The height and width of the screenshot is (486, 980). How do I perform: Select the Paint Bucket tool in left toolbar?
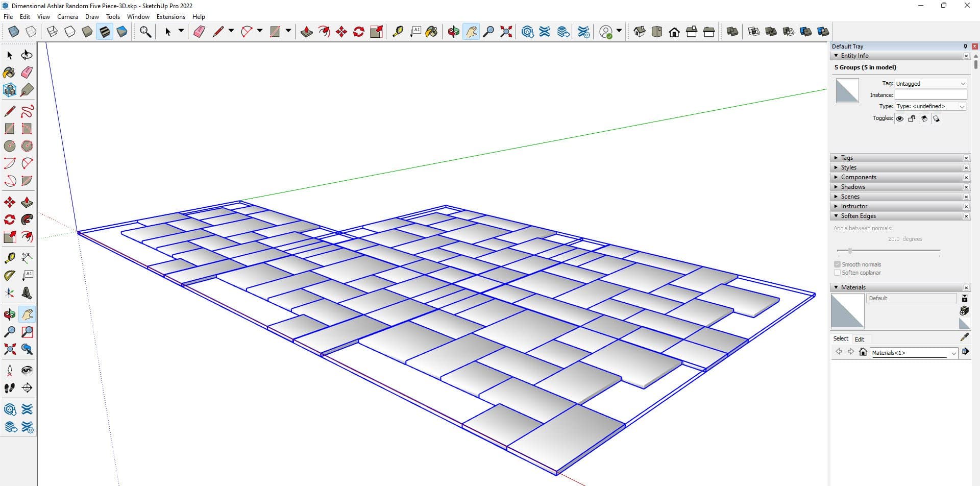point(9,72)
